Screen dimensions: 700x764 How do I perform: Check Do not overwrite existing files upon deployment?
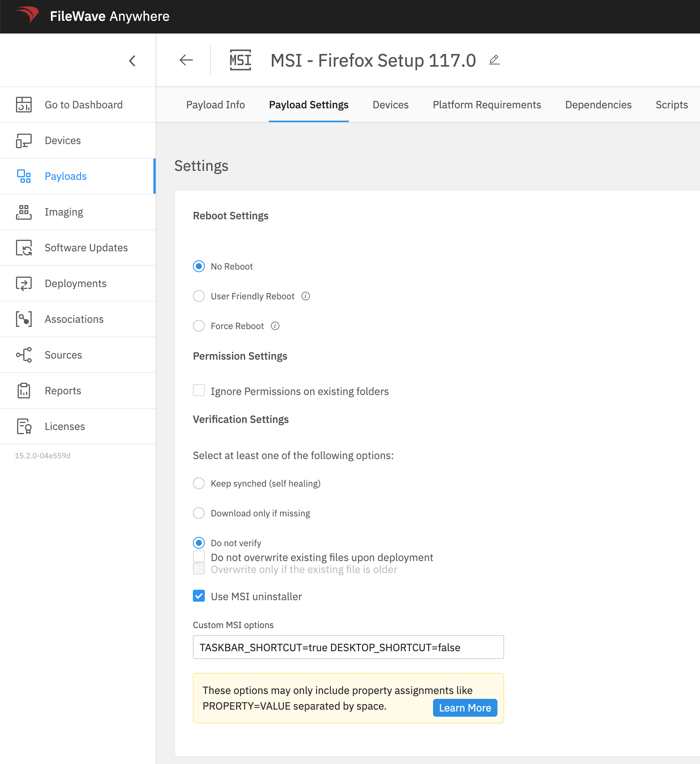click(x=199, y=556)
